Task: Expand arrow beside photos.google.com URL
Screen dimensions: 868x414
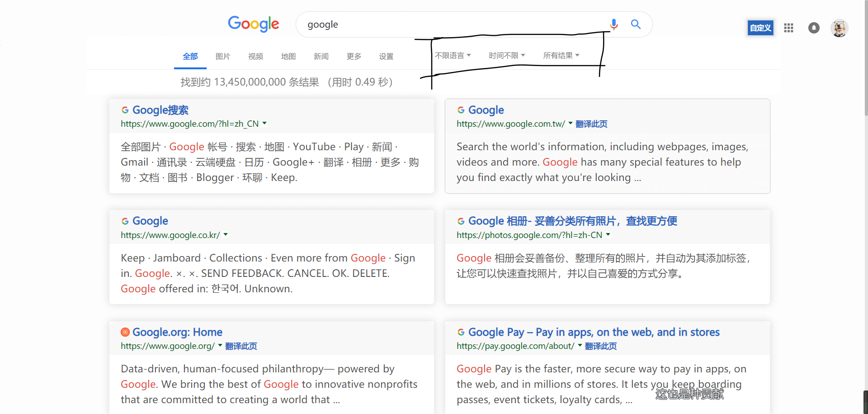Action: (x=608, y=234)
